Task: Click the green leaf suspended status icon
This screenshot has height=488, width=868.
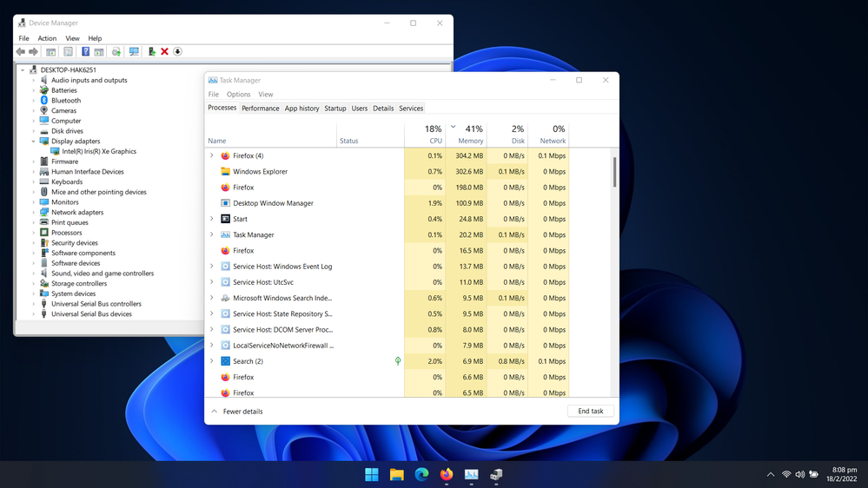Action: (x=397, y=360)
